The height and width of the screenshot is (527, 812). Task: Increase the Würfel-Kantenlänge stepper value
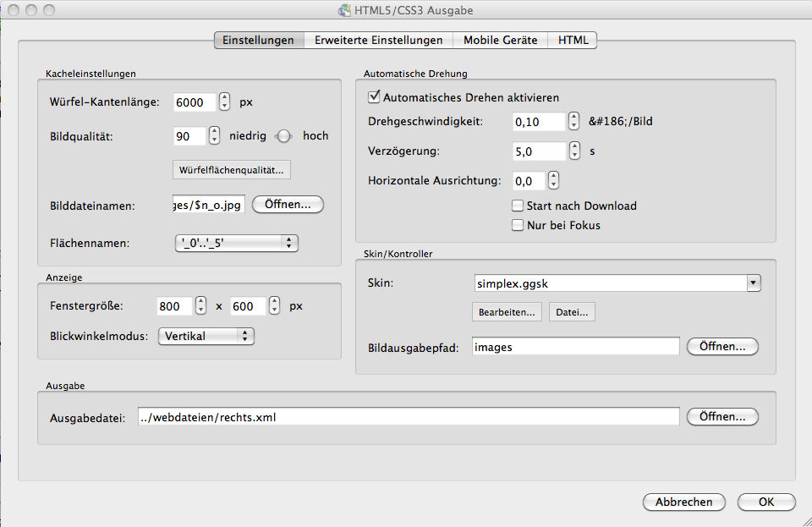coord(224,97)
